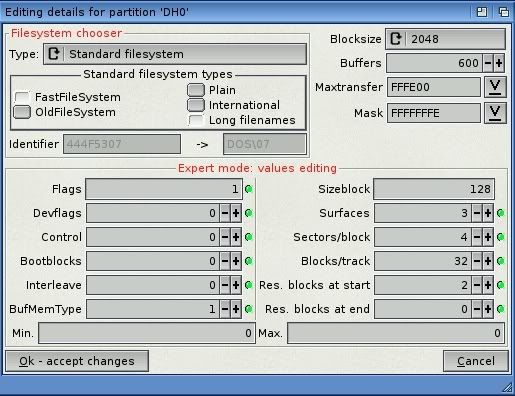Decrease Sectors/block with minus button

click(477, 237)
